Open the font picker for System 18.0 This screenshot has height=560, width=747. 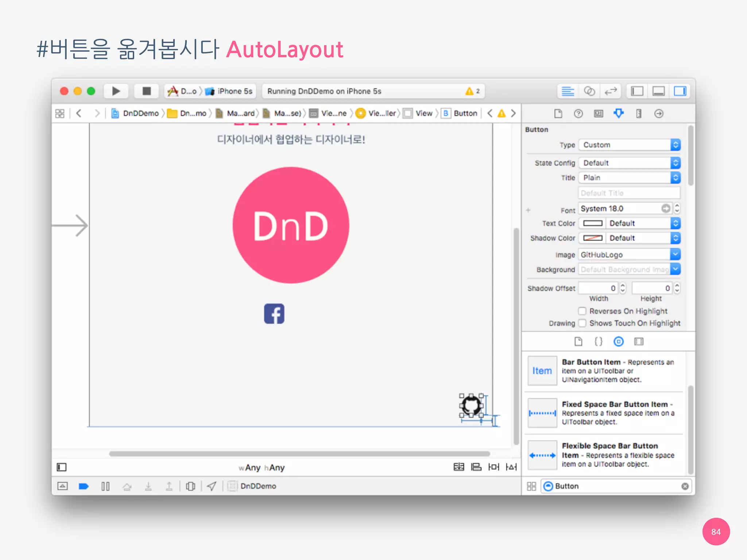pyautogui.click(x=666, y=208)
